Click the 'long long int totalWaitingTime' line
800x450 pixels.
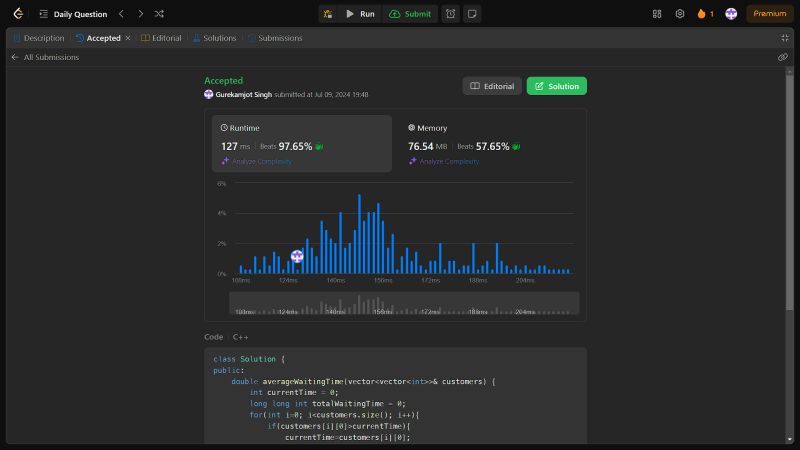(328, 404)
